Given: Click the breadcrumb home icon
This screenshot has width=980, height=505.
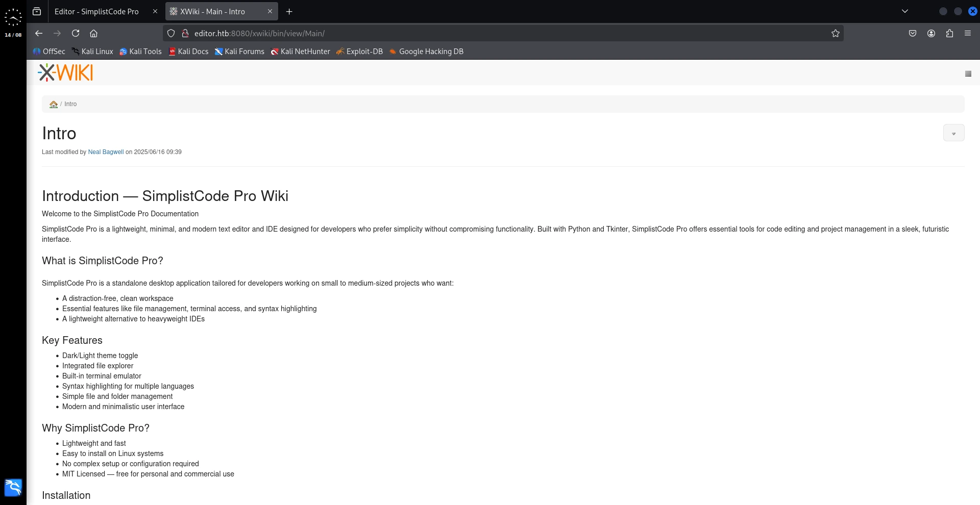Looking at the screenshot, I should point(54,104).
